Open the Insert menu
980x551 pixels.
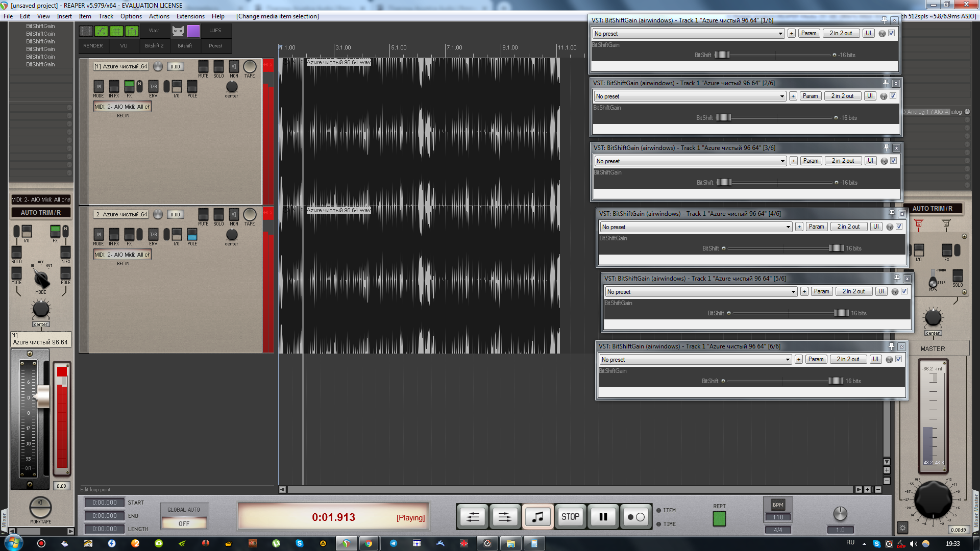[64, 16]
